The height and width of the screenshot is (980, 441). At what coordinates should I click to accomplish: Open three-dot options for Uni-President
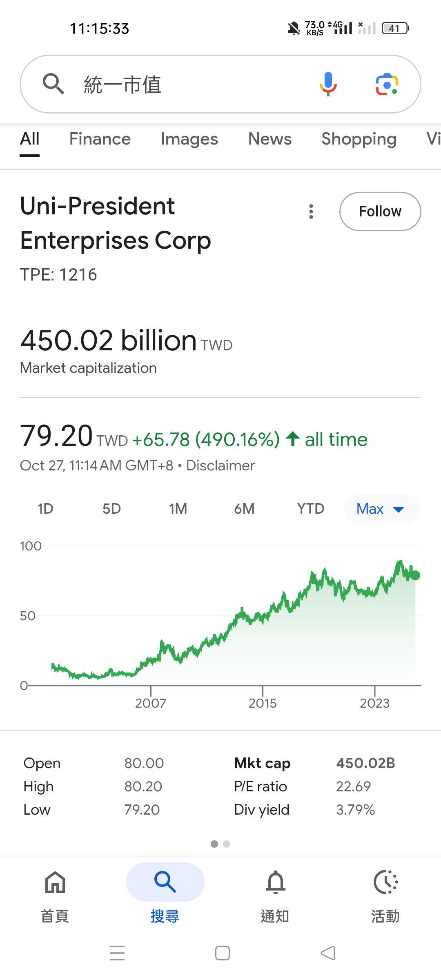click(311, 212)
